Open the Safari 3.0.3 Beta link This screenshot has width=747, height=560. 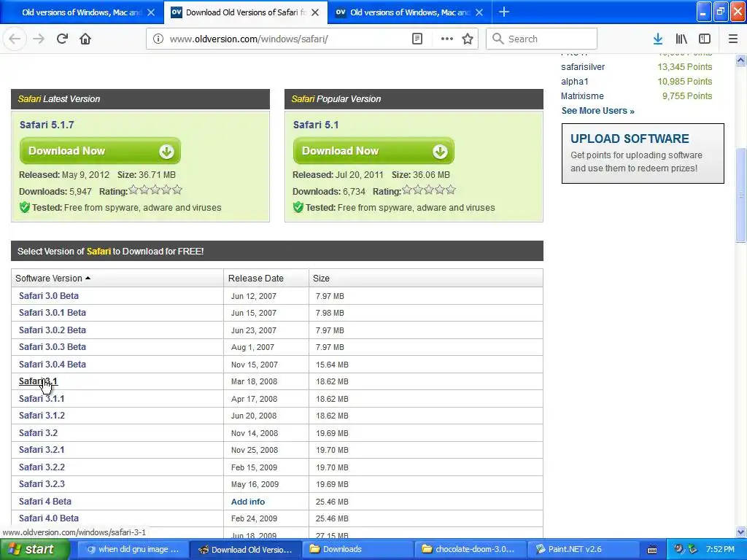tap(53, 347)
